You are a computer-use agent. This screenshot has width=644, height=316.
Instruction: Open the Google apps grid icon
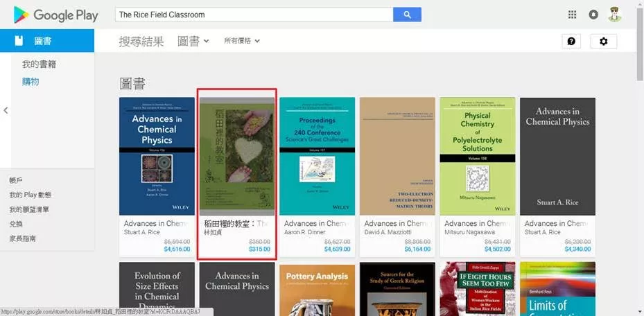click(x=572, y=15)
